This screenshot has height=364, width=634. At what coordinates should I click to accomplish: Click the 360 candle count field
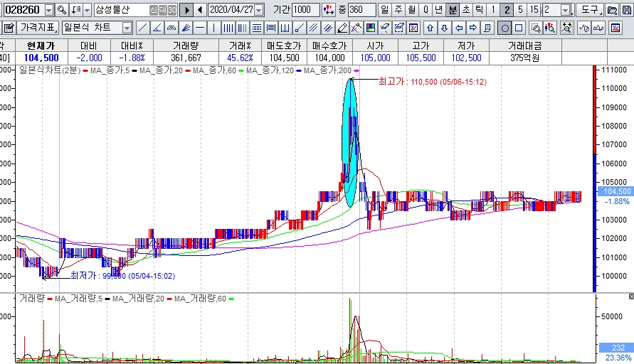(x=362, y=10)
